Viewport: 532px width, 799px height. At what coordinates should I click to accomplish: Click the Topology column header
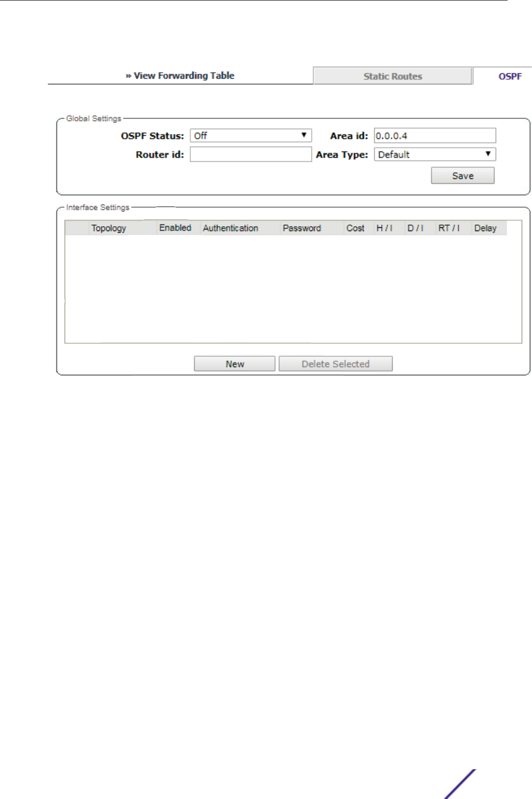(x=108, y=228)
